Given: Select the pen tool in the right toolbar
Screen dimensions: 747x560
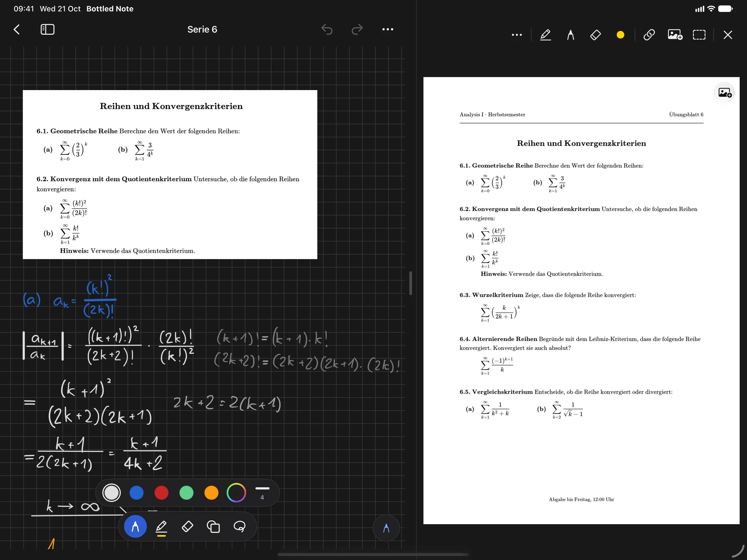Looking at the screenshot, I should click(571, 35).
